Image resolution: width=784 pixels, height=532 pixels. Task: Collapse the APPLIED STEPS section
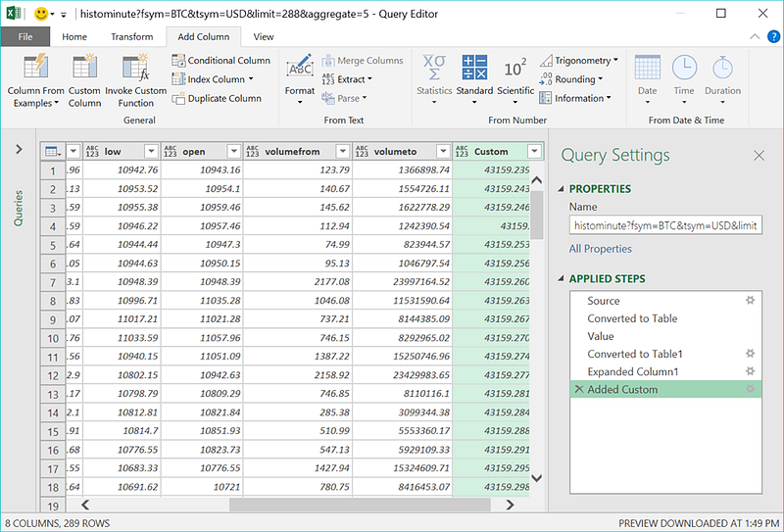pos(561,279)
